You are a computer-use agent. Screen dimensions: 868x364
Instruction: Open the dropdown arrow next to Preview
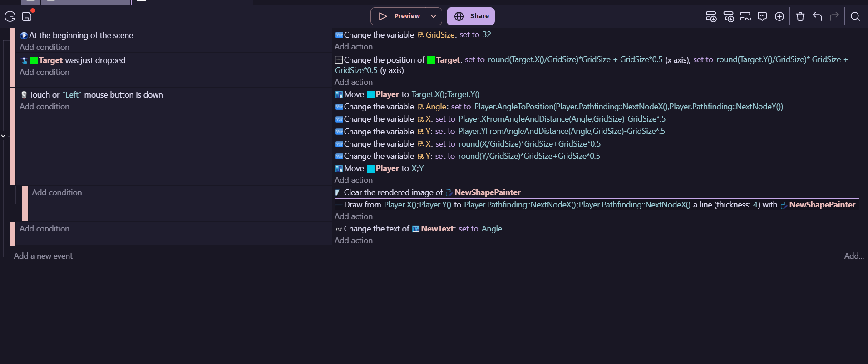(434, 16)
